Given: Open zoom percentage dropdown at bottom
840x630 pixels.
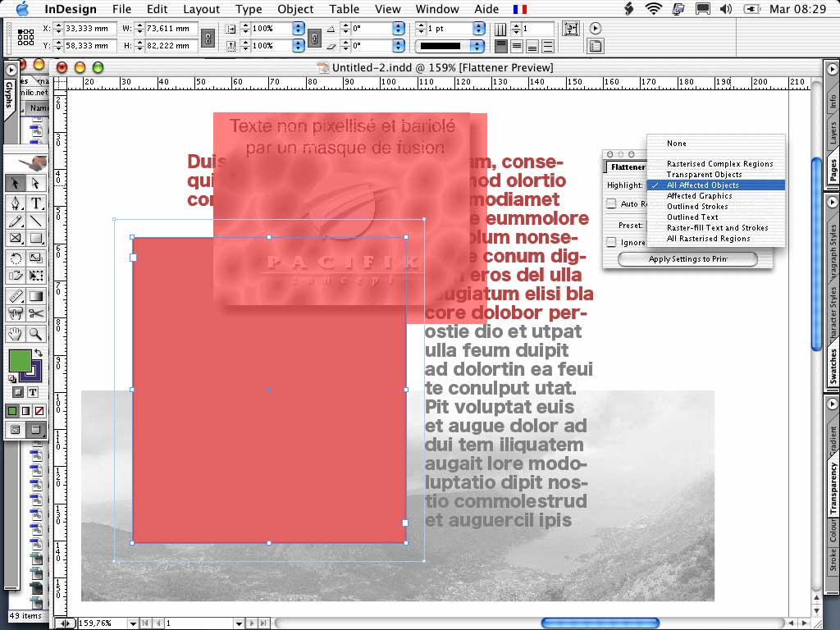Looking at the screenshot, I should [x=133, y=623].
